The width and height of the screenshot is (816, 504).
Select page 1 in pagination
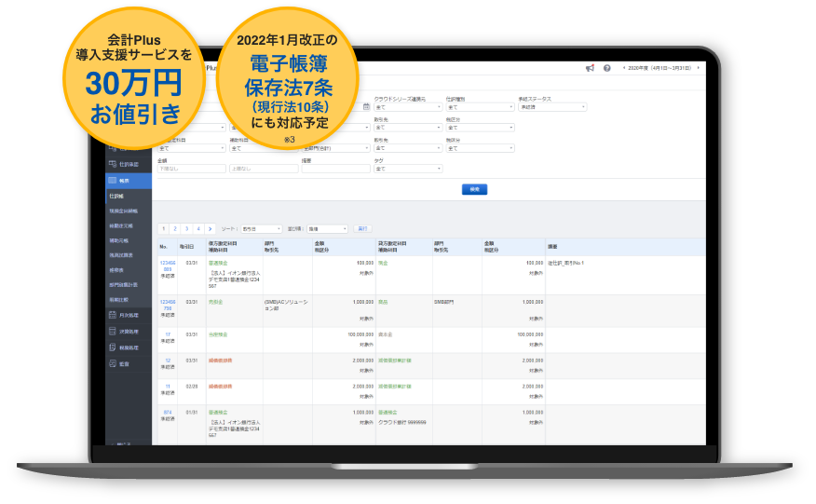click(x=163, y=229)
